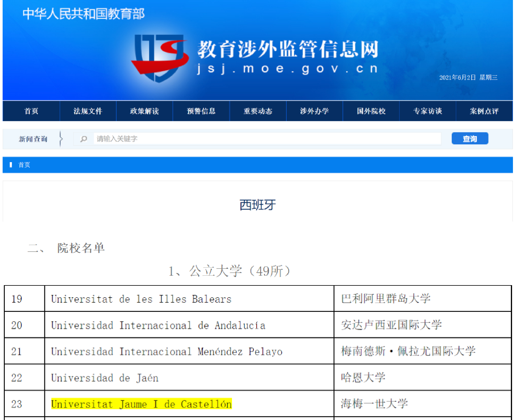518x420 pixels.
Task: Click the search magnifier icon
Action: coord(84,139)
